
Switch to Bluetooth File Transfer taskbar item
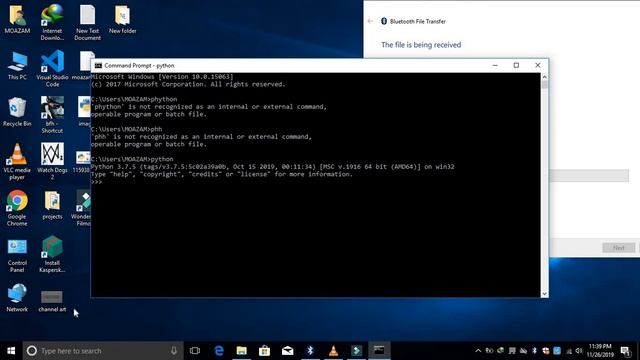(x=310, y=351)
